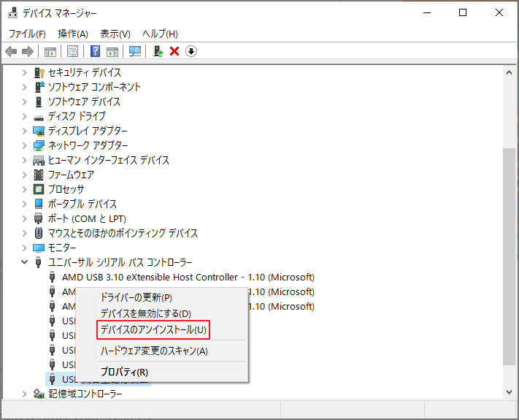Open the 操作(A) menu
The height and width of the screenshot is (420, 519).
click(x=73, y=34)
